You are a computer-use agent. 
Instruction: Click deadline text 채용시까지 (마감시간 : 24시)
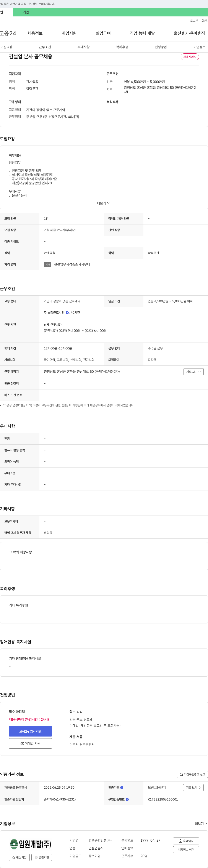click(x=29, y=719)
